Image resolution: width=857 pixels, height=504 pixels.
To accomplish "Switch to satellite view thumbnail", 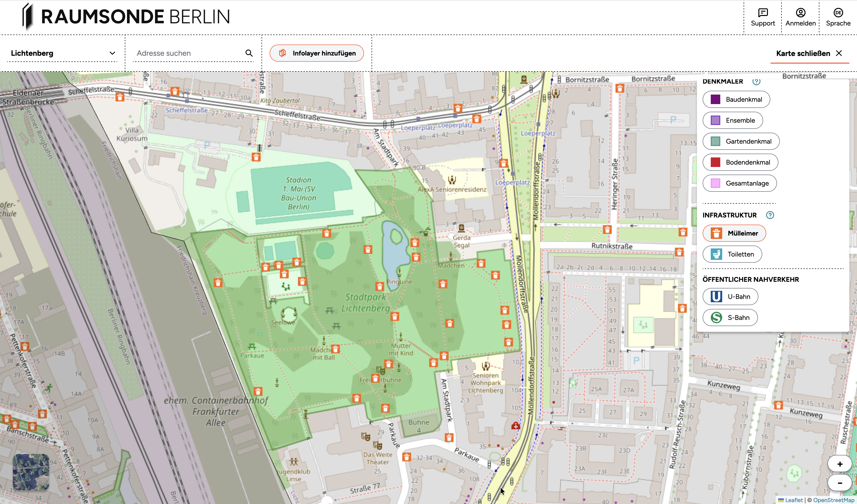I will click(x=31, y=472).
